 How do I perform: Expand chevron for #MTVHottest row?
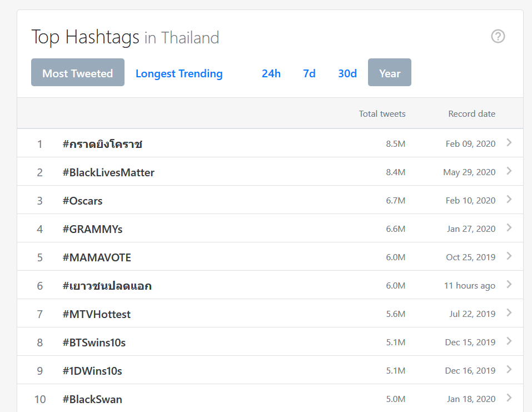(509, 312)
